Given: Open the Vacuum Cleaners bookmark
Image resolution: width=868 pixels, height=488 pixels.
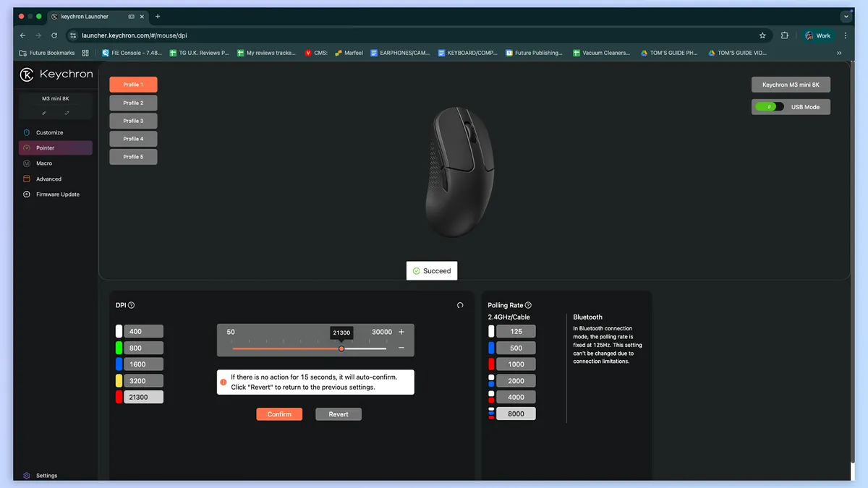Looking at the screenshot, I should click(601, 53).
